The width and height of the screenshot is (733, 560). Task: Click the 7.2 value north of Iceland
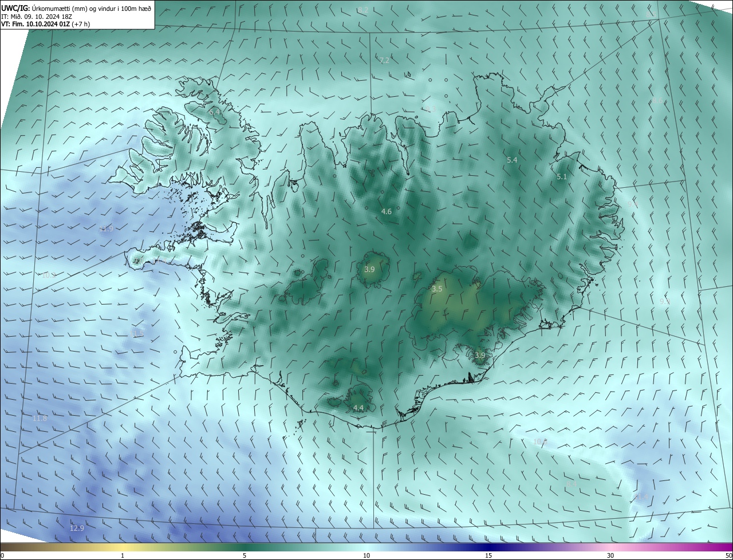coord(384,60)
